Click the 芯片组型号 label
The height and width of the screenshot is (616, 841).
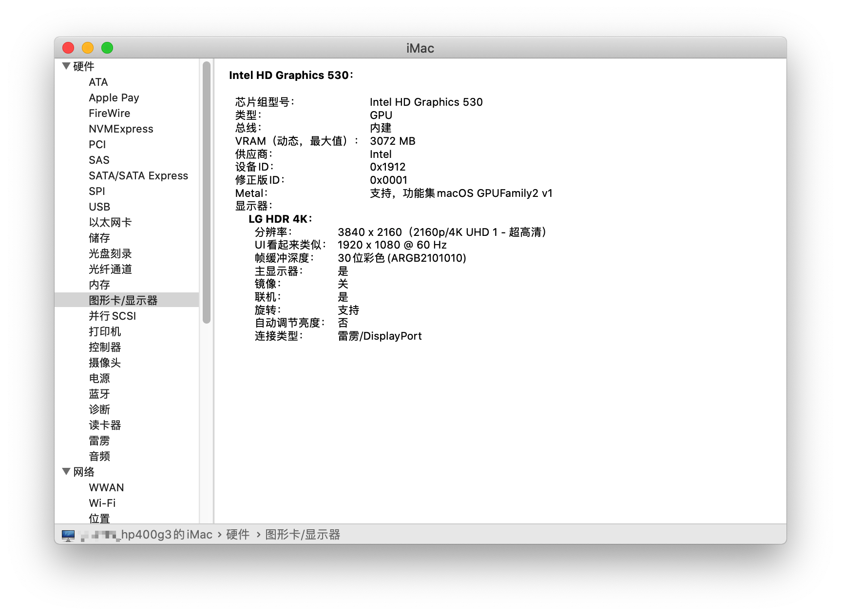[265, 102]
